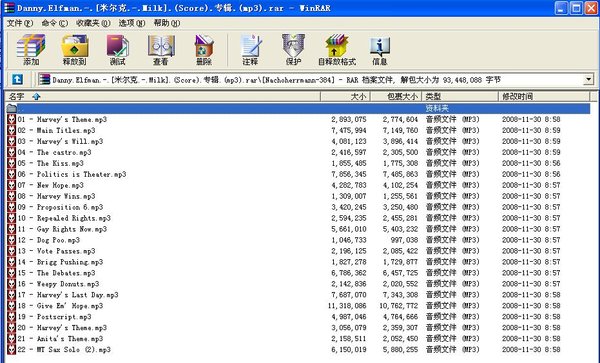600x363 pixels.
Task: Select file 21 - Anita's Theme.mp3
Action: pos(60,339)
